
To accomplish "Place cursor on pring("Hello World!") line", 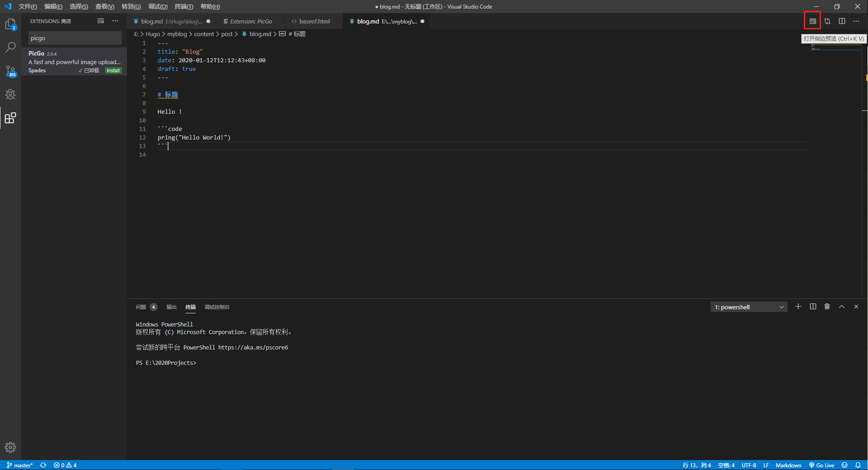I will tap(194, 138).
